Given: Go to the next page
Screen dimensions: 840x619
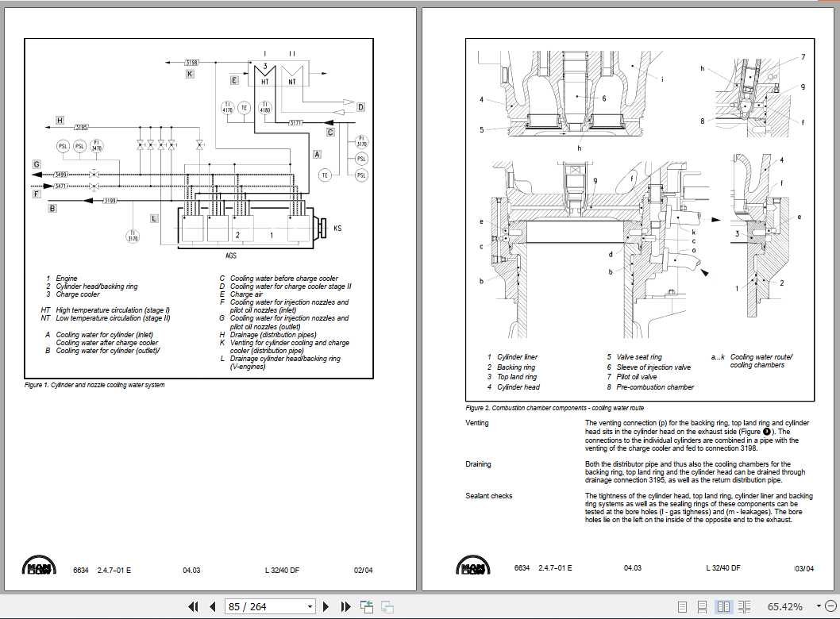Looking at the screenshot, I should pyautogui.click(x=326, y=606).
